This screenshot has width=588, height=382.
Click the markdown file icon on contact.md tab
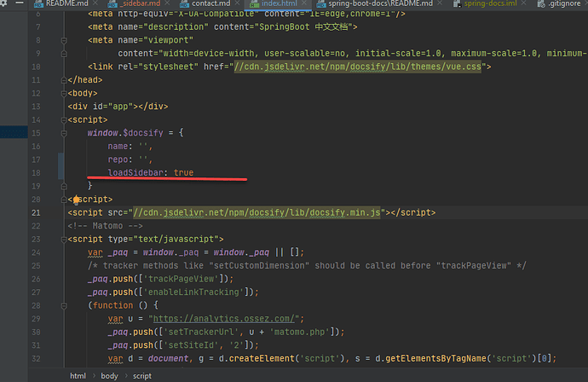pos(184,3)
